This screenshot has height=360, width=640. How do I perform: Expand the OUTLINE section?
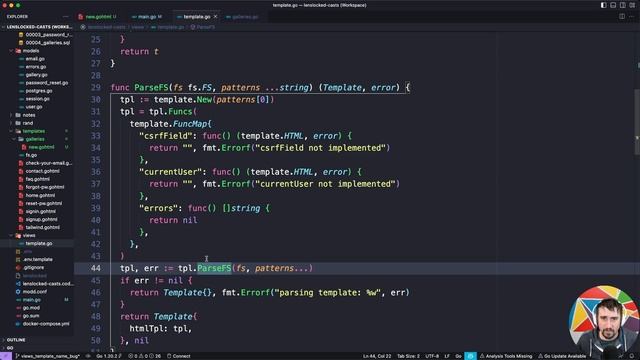pyautogui.click(x=16, y=340)
